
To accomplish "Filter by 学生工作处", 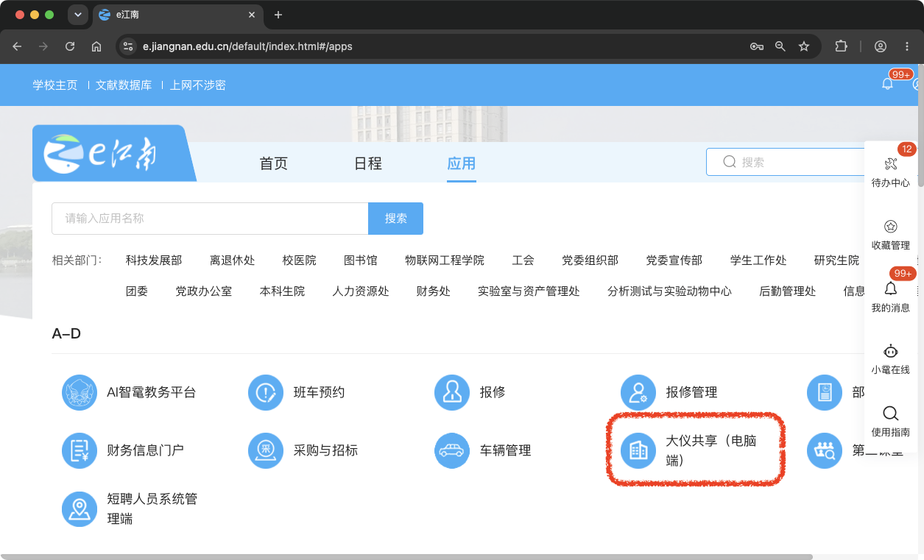I will pos(758,260).
